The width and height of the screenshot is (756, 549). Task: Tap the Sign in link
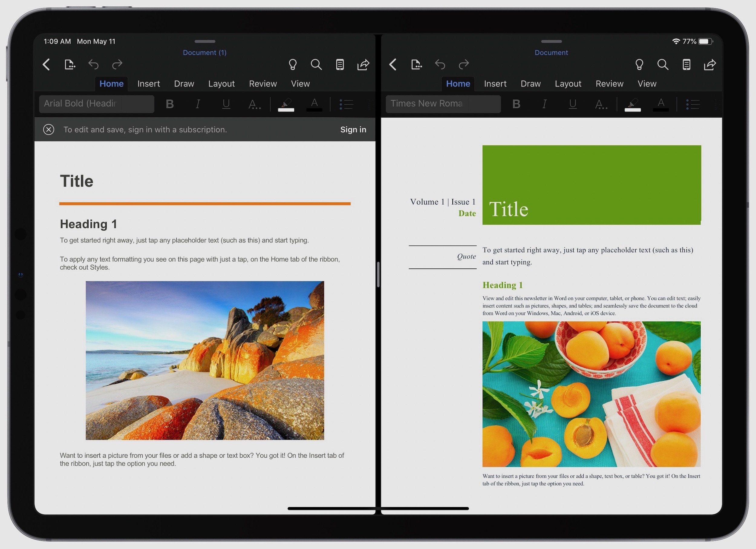tap(353, 129)
